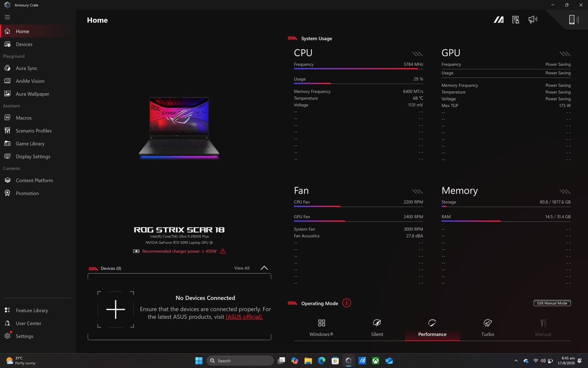Viewport: 588px width, 368px height.
Task: Click the document search icon in the header
Action: [x=516, y=20]
